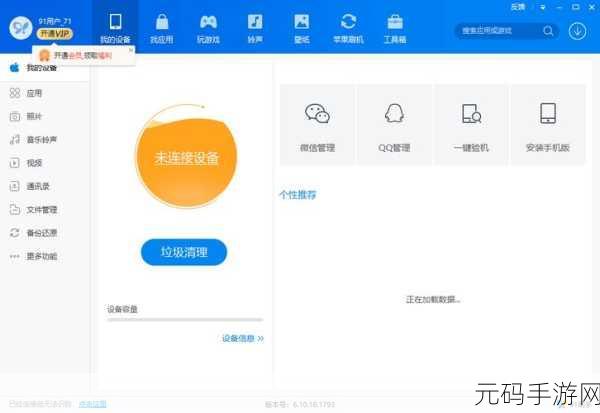The width and height of the screenshot is (600, 413).
Task: Open the download manager arrow icon
Action: (577, 31)
